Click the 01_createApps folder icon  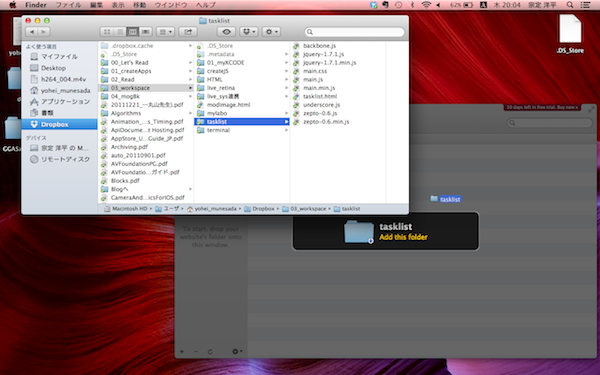[x=104, y=71]
